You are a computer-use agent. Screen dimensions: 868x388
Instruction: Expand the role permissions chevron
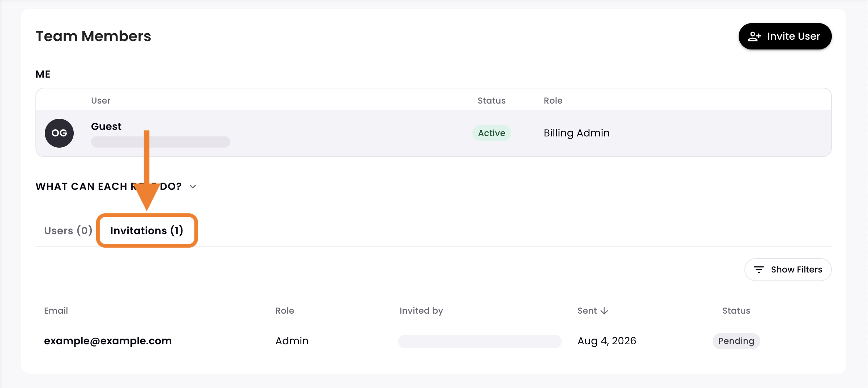[x=193, y=187]
